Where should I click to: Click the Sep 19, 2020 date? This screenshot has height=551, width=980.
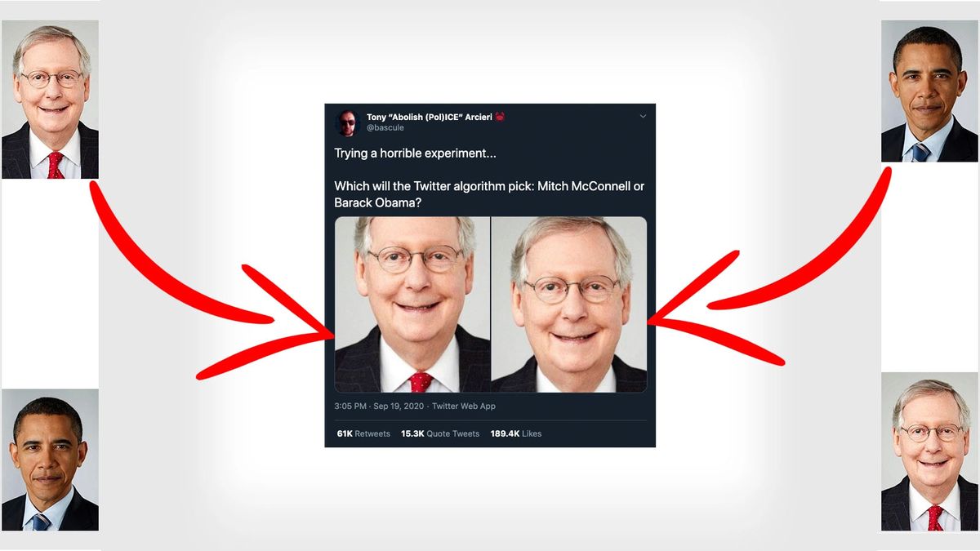399,407
